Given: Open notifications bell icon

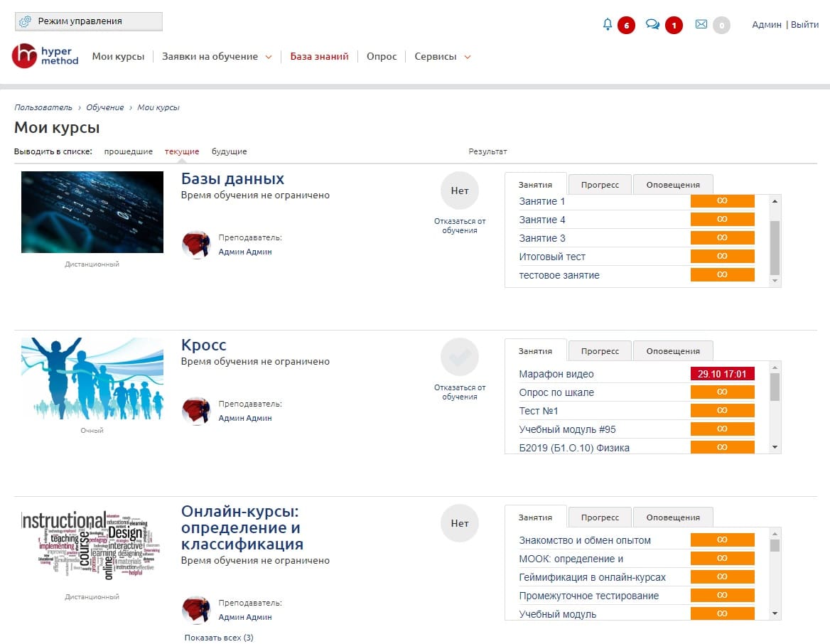Looking at the screenshot, I should pos(608,24).
